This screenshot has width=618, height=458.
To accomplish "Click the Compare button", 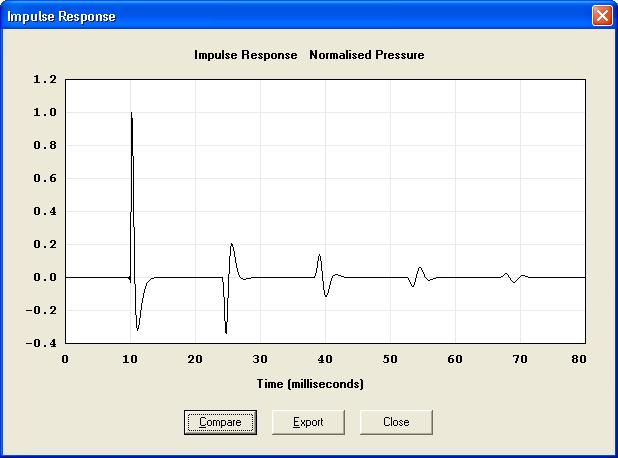I will click(220, 422).
